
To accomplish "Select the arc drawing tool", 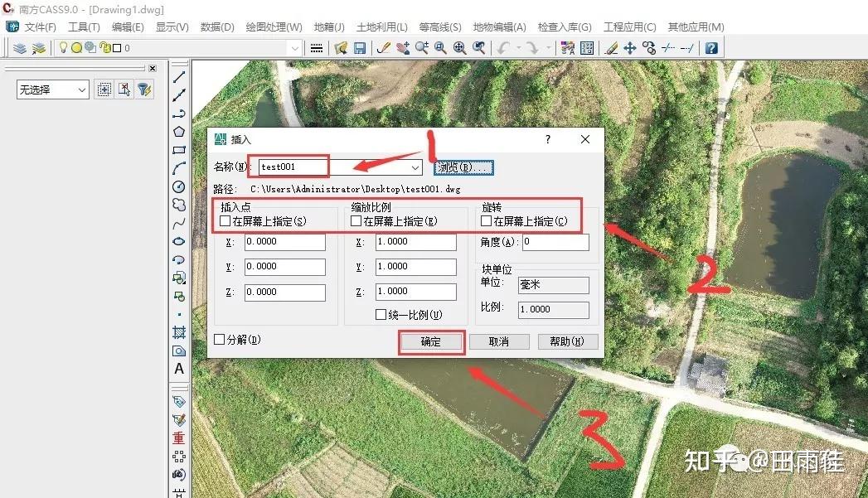I will coord(179,168).
